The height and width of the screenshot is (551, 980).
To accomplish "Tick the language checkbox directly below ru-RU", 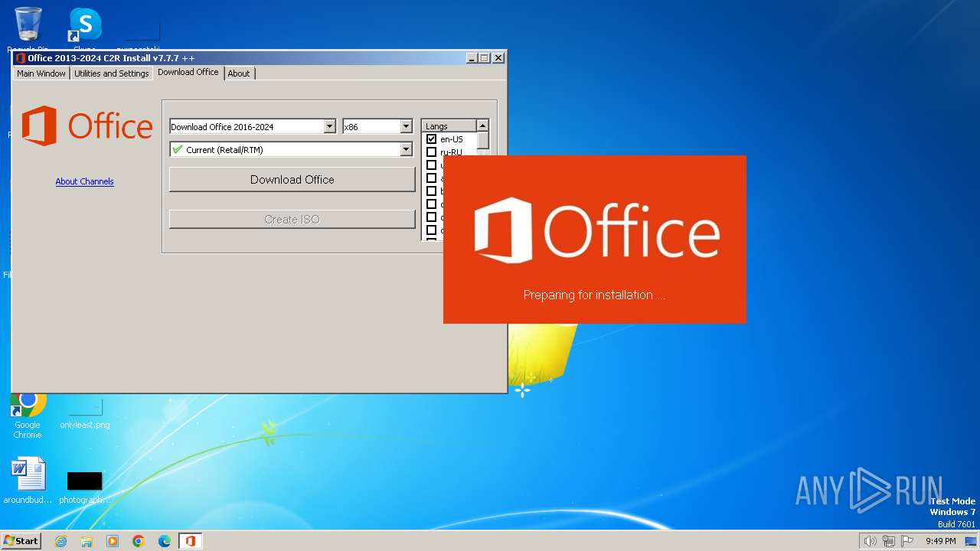I will [431, 165].
